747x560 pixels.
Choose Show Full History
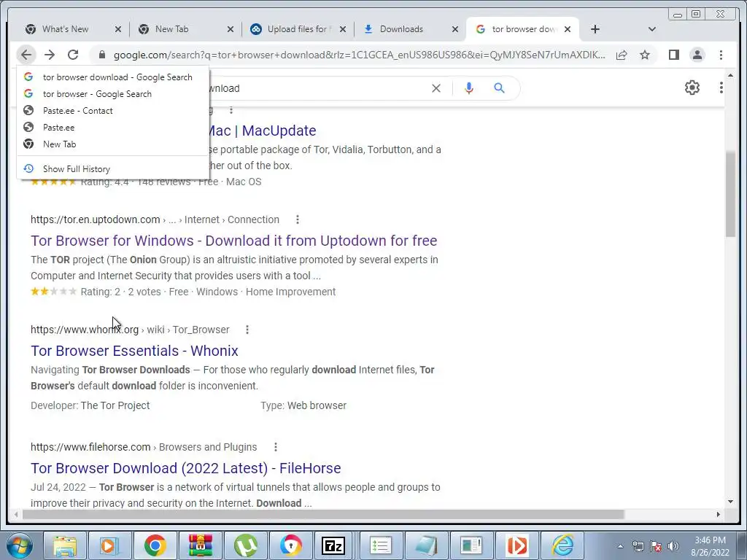coord(113,168)
